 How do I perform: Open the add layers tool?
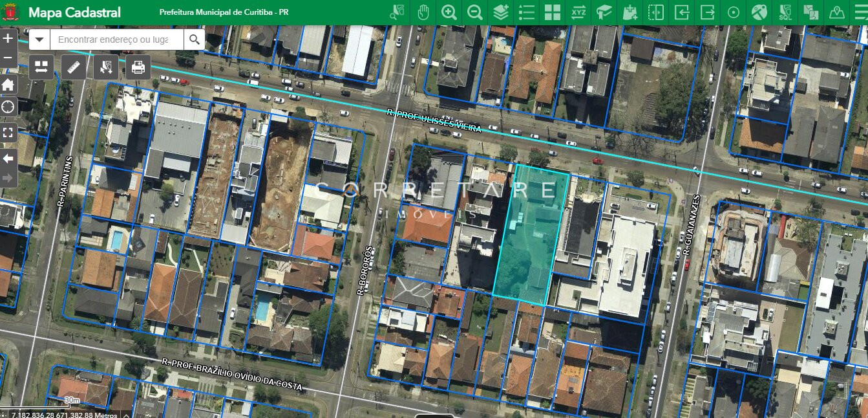coord(501,12)
